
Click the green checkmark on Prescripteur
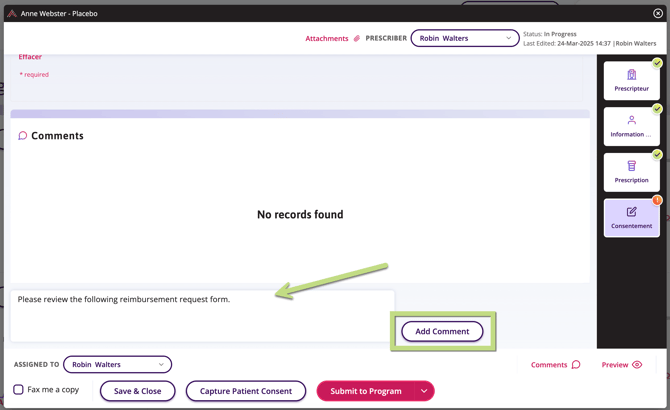(x=657, y=63)
